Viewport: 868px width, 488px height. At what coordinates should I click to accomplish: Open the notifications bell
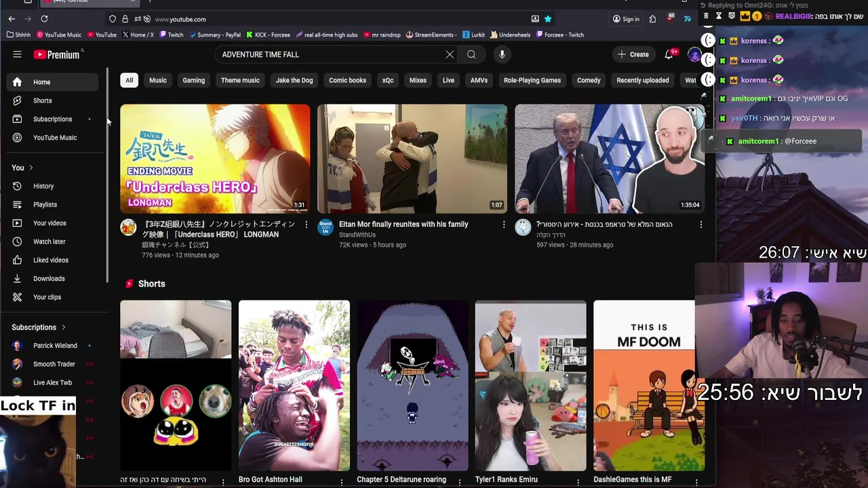(x=669, y=54)
